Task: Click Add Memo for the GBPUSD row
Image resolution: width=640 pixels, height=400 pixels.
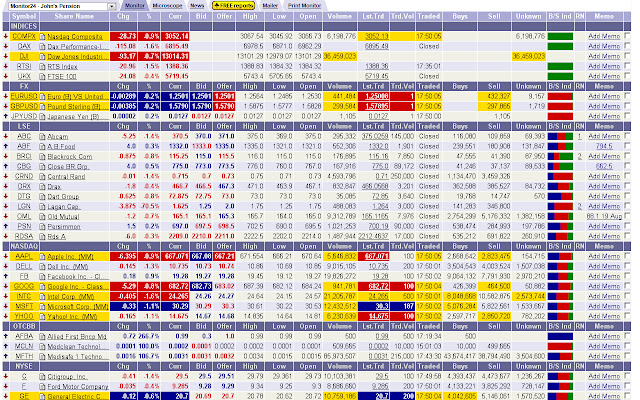Action: 604,106
